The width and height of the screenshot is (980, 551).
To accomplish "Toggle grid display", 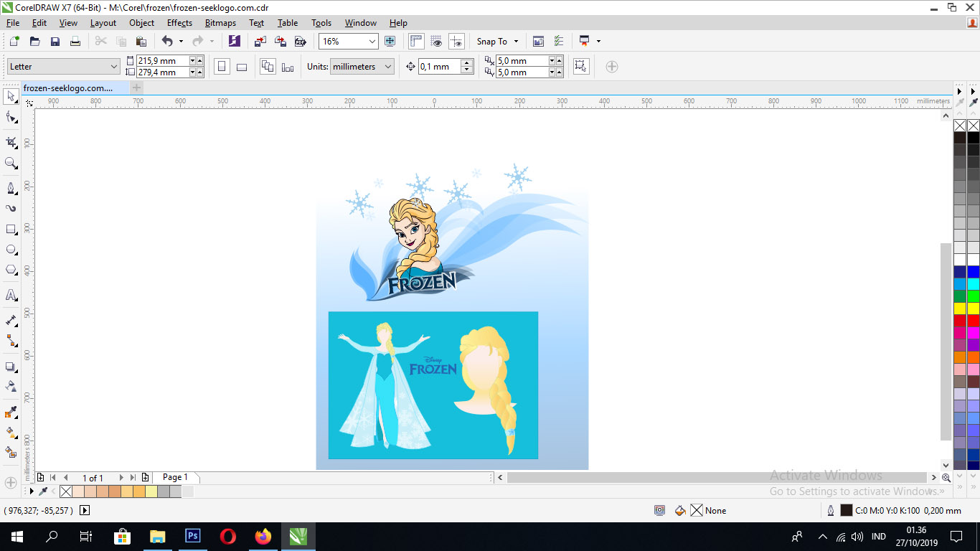I will coord(436,42).
